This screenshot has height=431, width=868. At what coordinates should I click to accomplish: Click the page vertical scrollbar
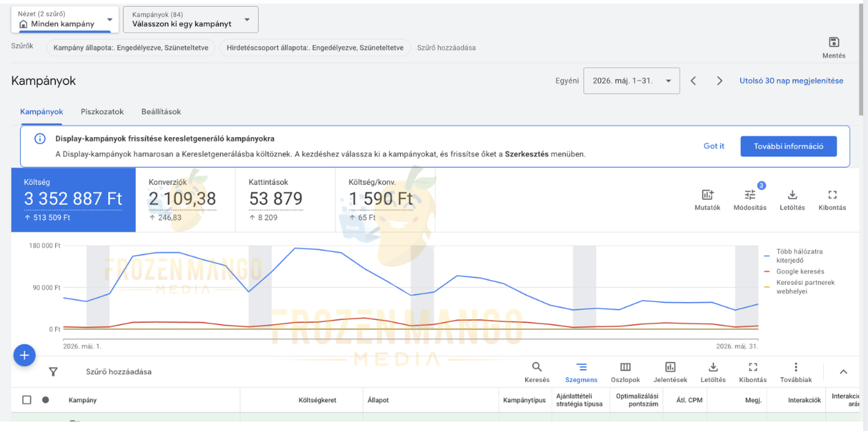coord(861,59)
